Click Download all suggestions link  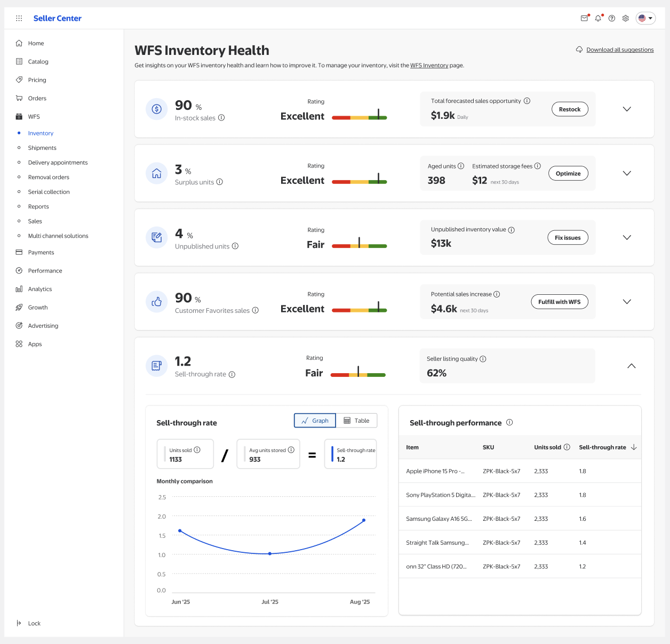[620, 50]
